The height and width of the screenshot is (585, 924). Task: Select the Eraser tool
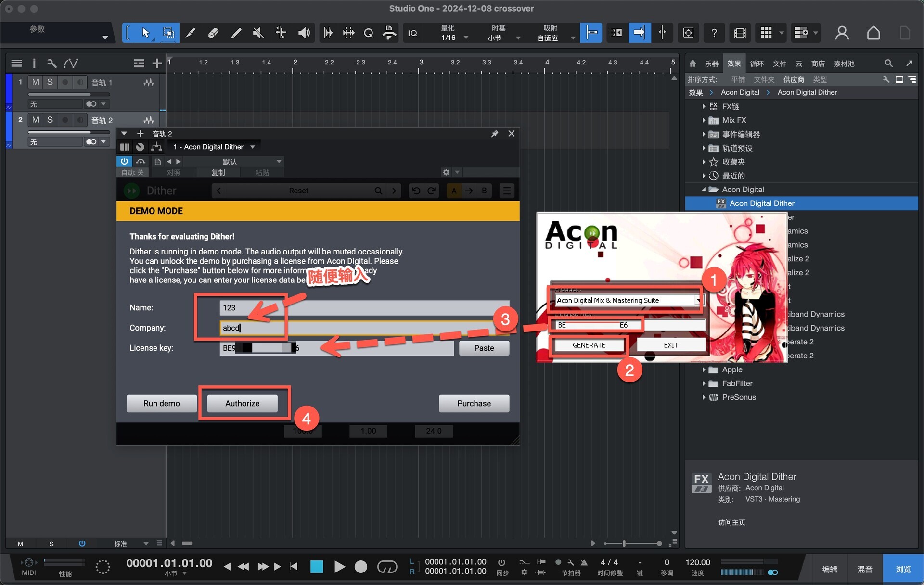214,33
